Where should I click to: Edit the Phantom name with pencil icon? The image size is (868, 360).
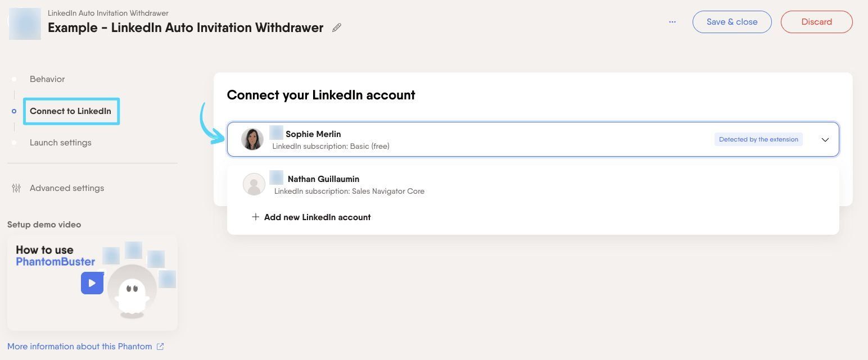coord(337,28)
